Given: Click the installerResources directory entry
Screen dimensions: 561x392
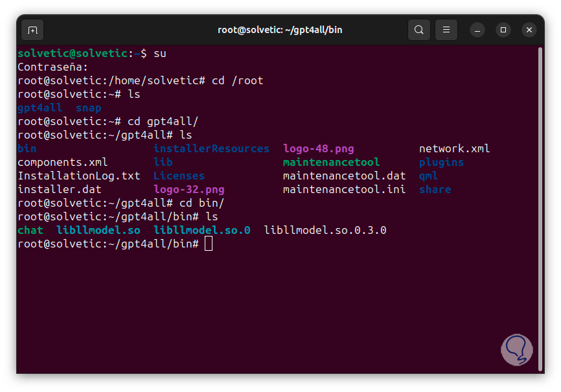Looking at the screenshot, I should (211, 148).
